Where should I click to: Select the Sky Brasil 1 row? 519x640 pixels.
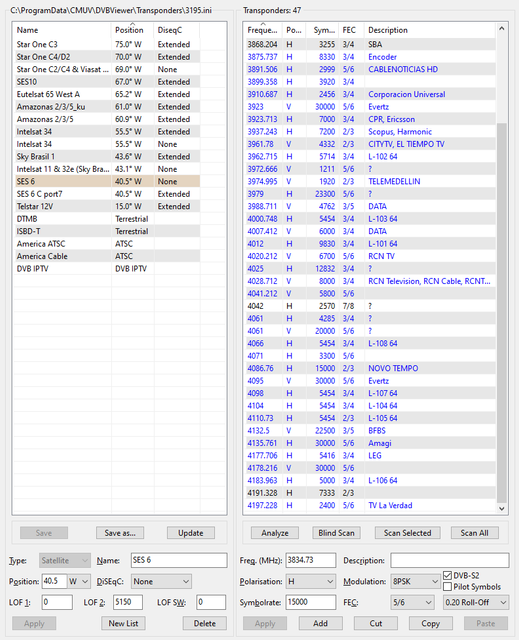point(107,156)
